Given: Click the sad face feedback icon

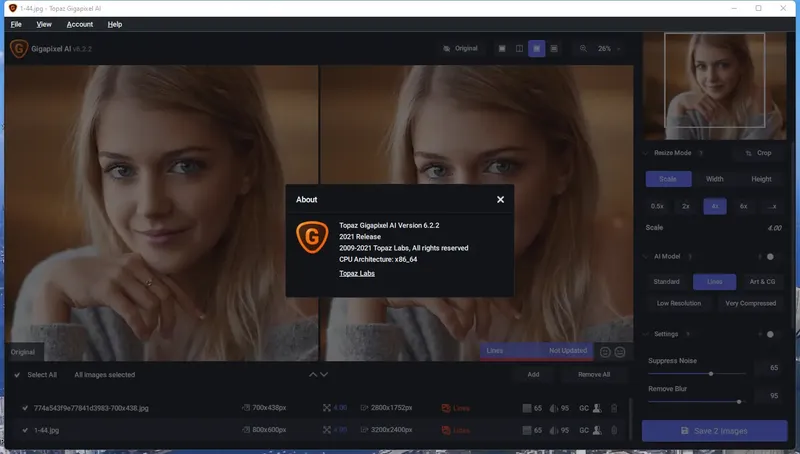Looking at the screenshot, I should 620,352.
